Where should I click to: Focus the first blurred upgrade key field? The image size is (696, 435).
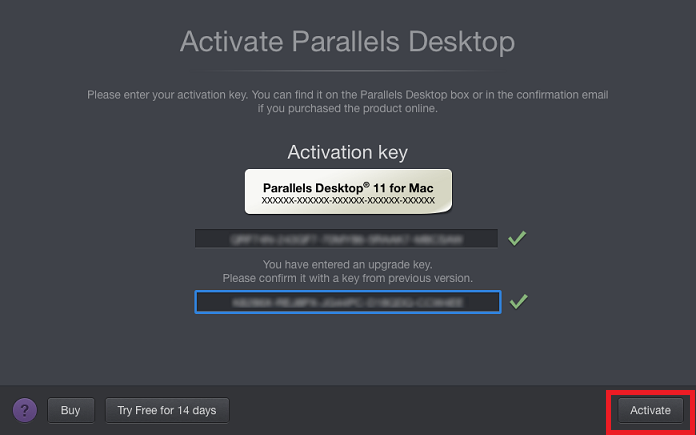346,239
